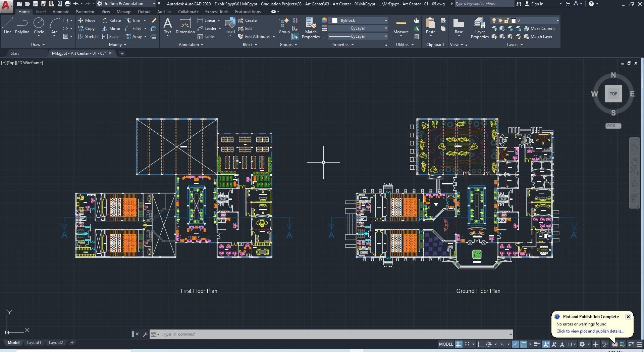Start the Copy command
The image size is (644, 352).
coord(87,29)
